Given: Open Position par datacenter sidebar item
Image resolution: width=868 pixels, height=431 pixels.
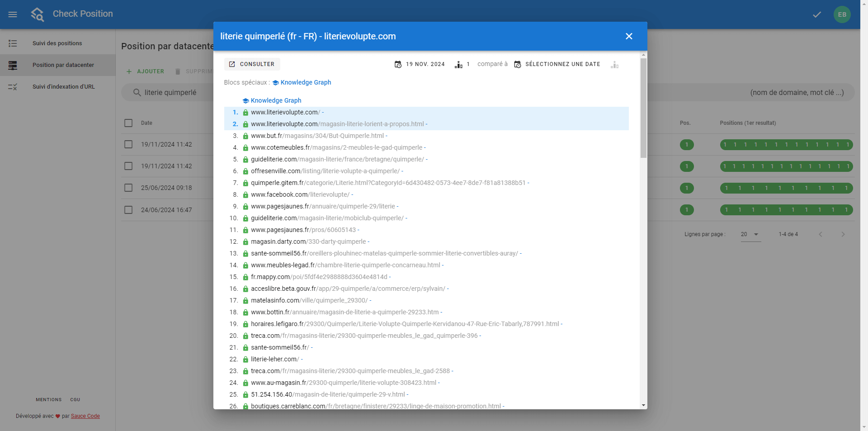Looking at the screenshot, I should (x=57, y=65).
